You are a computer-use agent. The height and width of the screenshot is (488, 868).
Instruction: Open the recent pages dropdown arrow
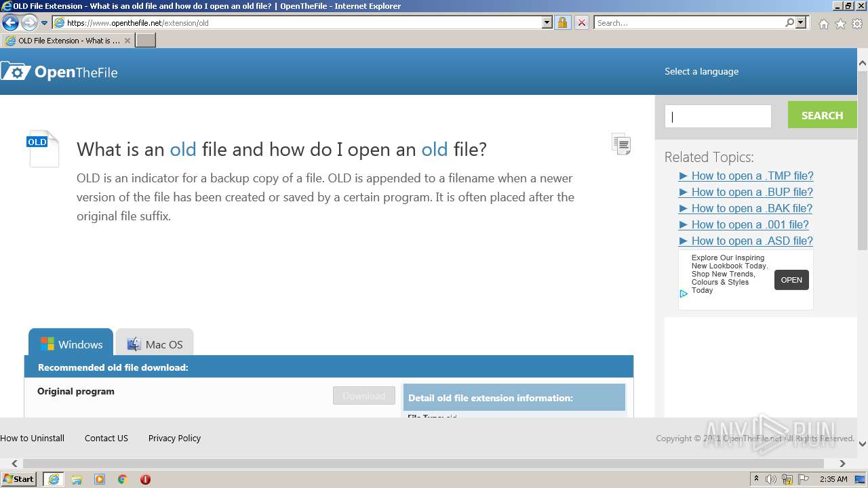[45, 23]
